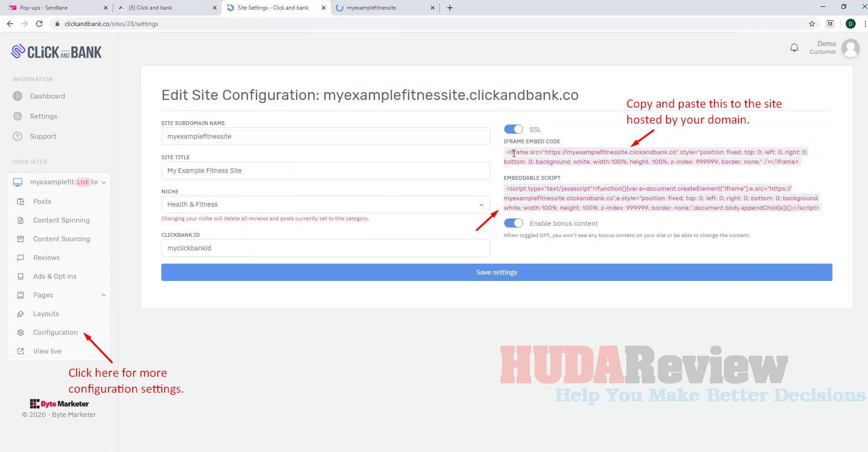Viewport: 868px width, 452px height.
Task: Go to Content Spinning
Action: 61,220
